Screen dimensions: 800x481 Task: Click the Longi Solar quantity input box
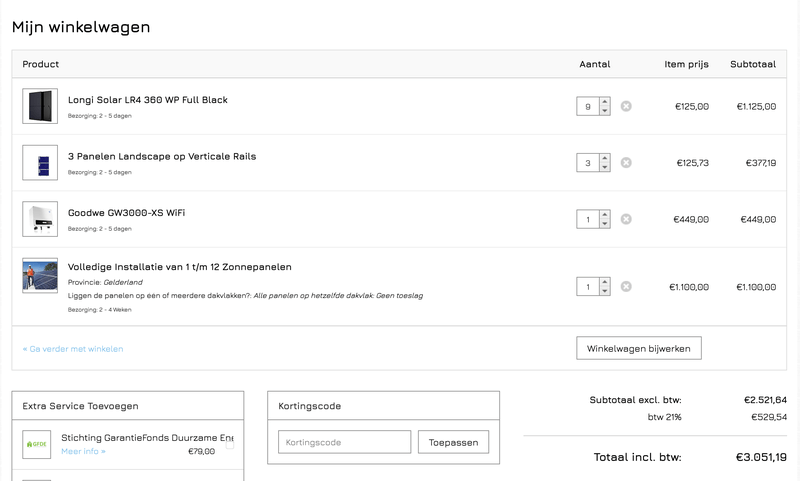tap(588, 106)
